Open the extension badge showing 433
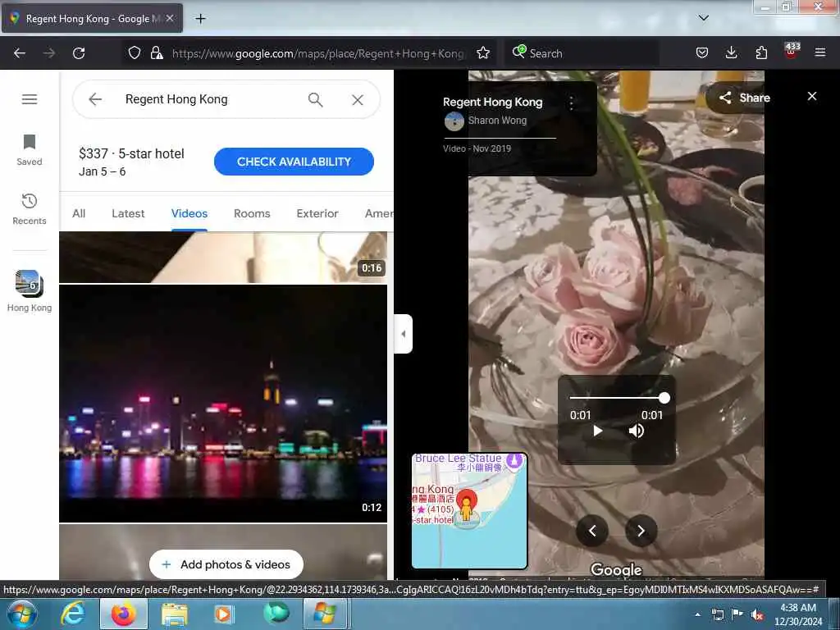This screenshot has width=840, height=630. point(792,51)
